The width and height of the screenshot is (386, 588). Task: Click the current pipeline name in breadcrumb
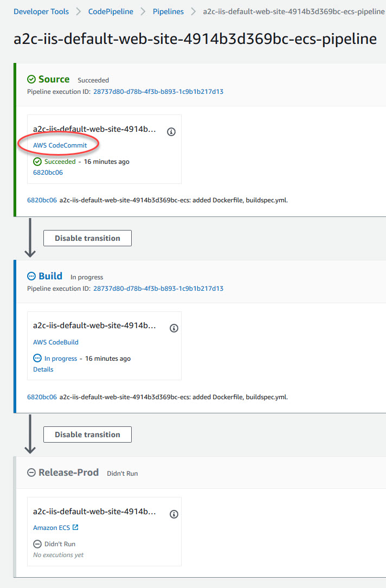coord(293,11)
